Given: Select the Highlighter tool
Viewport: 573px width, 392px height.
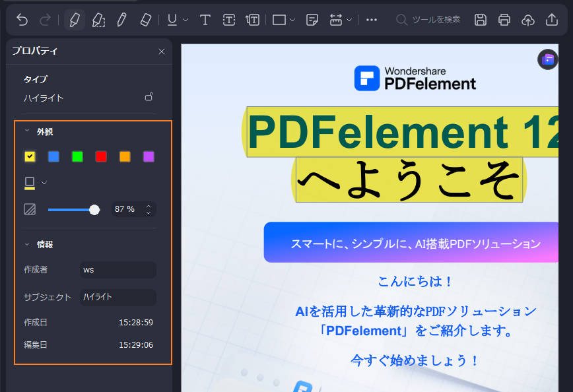Looking at the screenshot, I should pyautogui.click(x=74, y=20).
